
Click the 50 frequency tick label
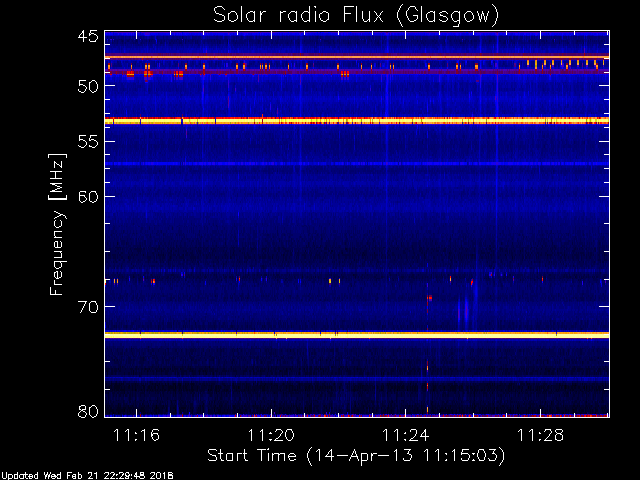(x=88, y=86)
